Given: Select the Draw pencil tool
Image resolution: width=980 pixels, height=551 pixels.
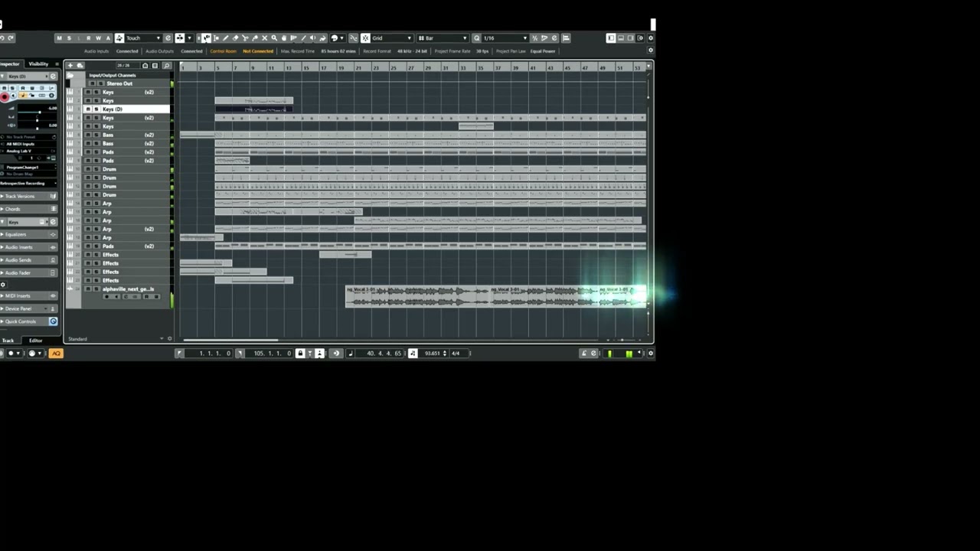Looking at the screenshot, I should tap(226, 37).
